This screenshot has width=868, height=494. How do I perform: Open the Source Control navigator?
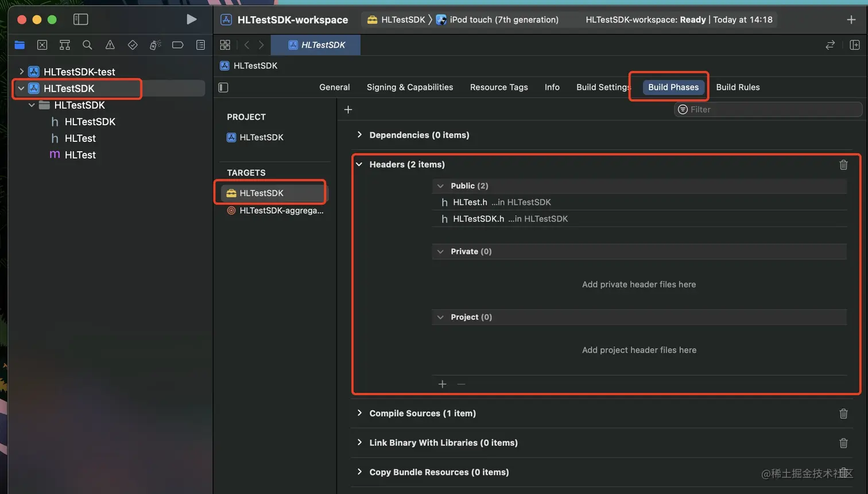pos(42,45)
